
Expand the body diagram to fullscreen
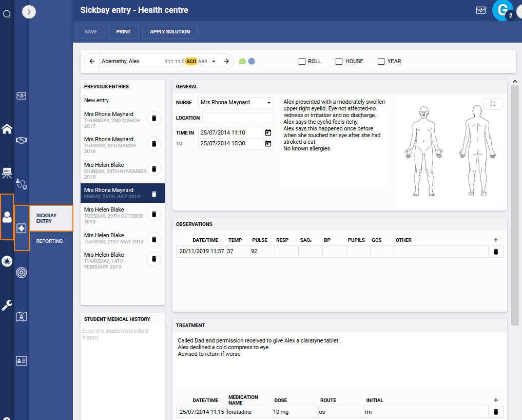point(493,103)
